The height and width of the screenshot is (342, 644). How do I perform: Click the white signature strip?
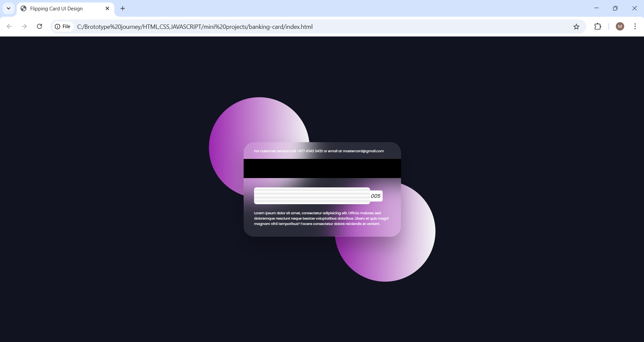coord(312,196)
